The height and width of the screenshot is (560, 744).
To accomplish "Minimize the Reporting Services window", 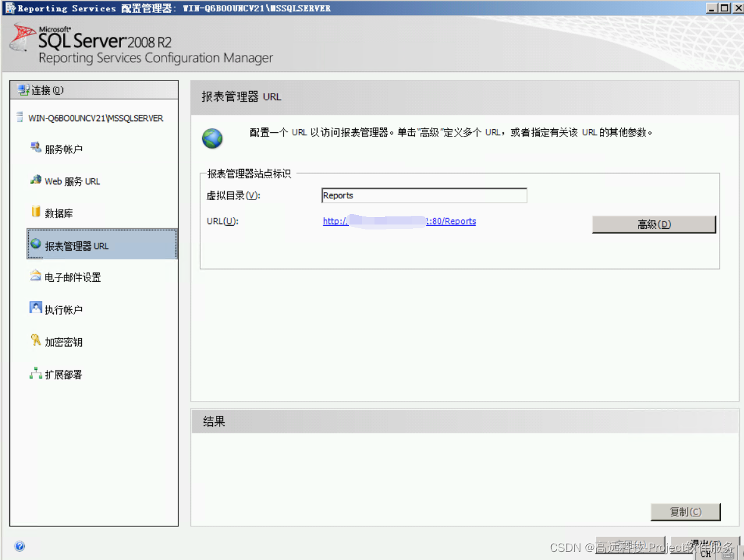I will [x=712, y=7].
